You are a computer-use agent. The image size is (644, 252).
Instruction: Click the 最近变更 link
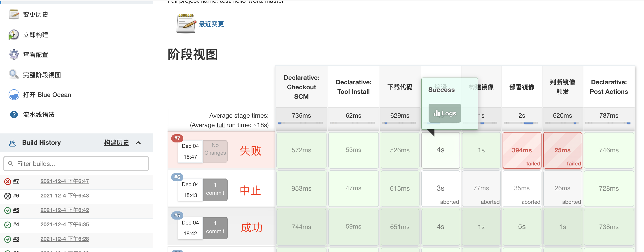(211, 24)
